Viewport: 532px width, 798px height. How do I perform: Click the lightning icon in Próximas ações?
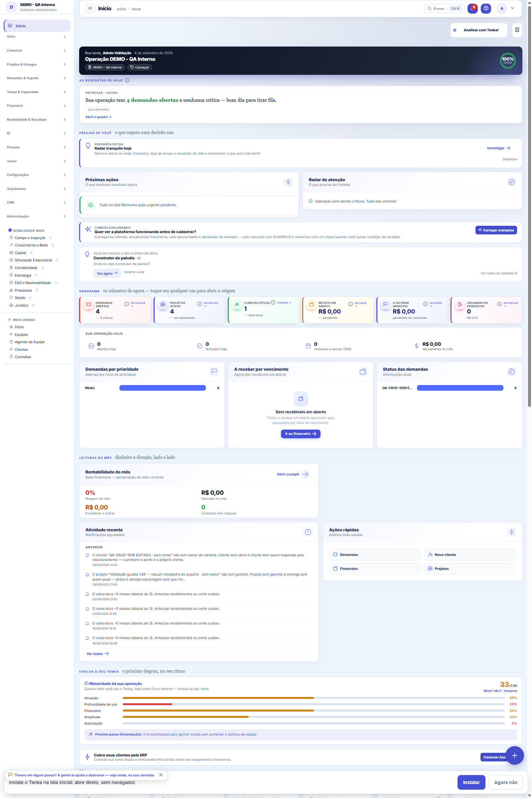[288, 182]
